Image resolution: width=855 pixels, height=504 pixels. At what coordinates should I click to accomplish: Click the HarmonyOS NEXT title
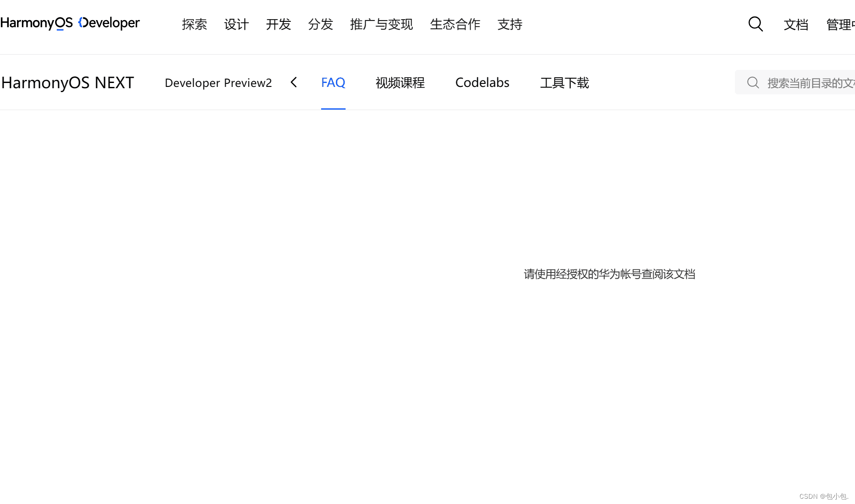[67, 83]
